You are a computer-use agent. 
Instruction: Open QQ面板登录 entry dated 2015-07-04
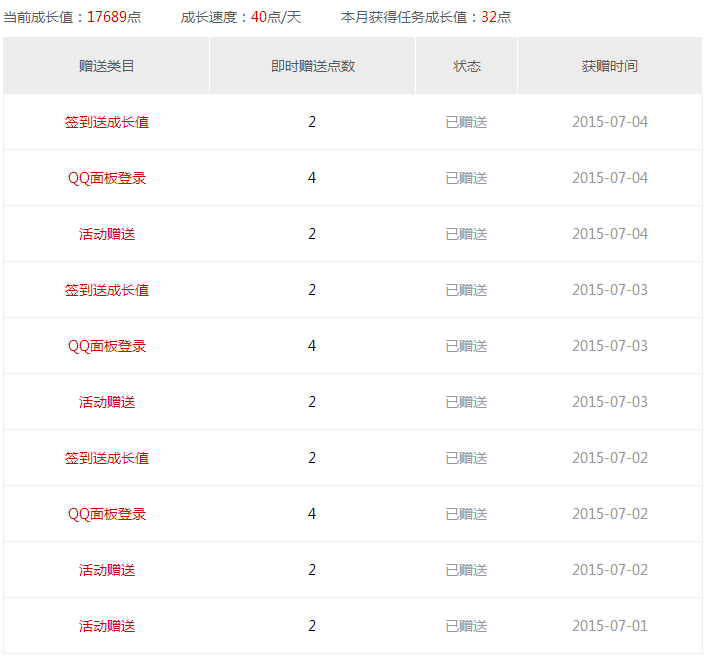click(107, 178)
